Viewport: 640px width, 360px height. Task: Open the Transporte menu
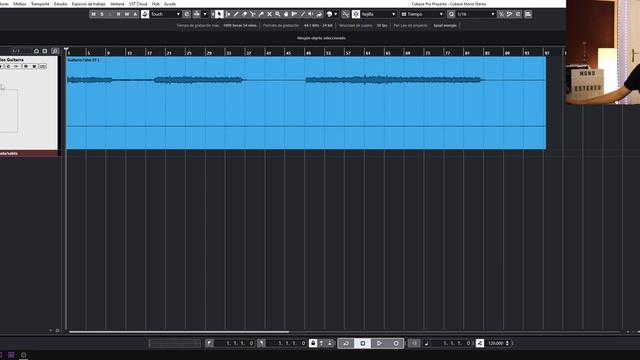pos(40,4)
